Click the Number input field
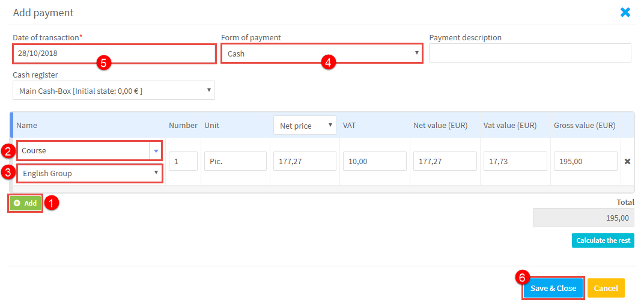The image size is (644, 306). [183, 161]
